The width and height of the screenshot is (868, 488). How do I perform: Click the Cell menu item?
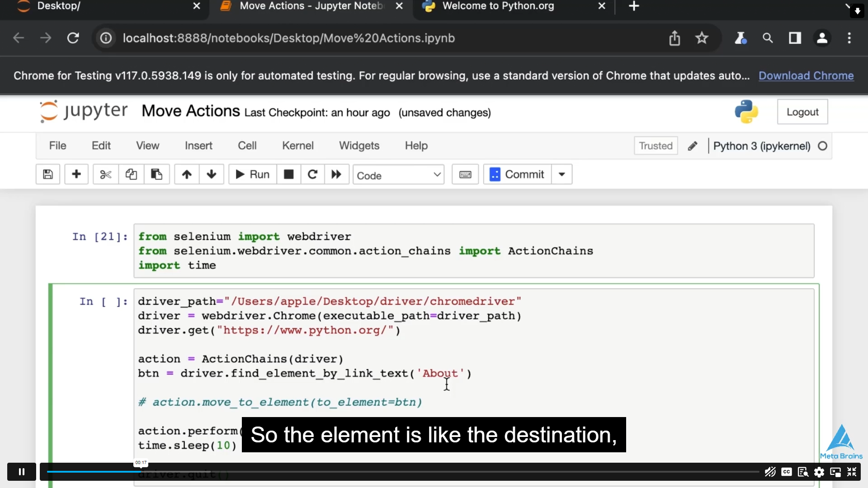(247, 145)
